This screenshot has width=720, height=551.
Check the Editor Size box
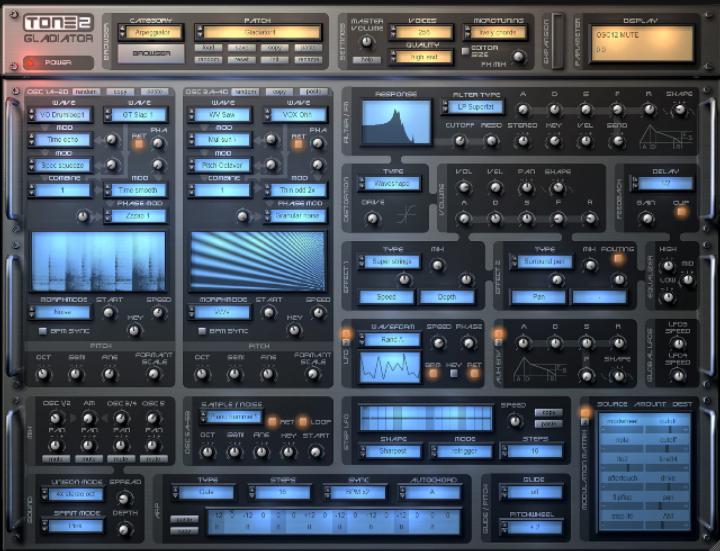(x=466, y=51)
